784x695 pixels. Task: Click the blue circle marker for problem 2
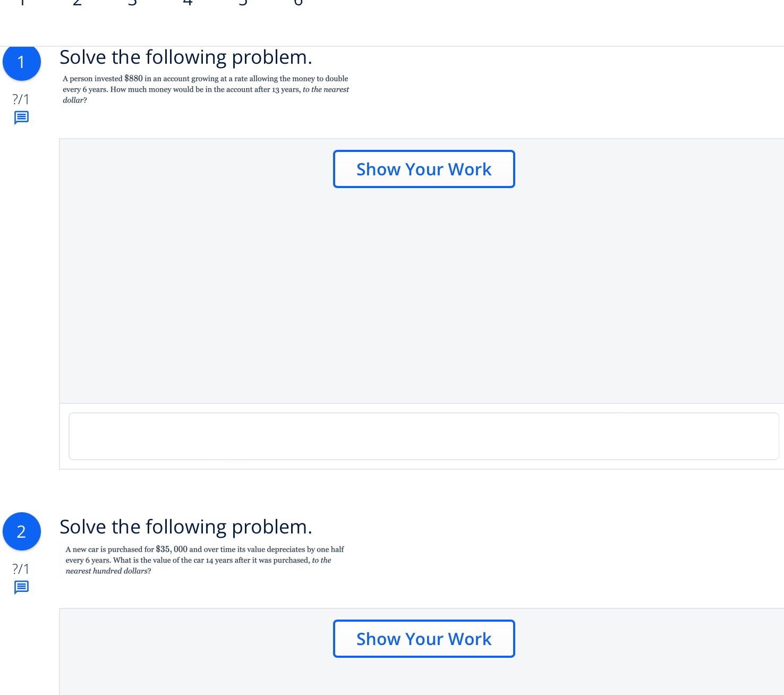pos(22,531)
